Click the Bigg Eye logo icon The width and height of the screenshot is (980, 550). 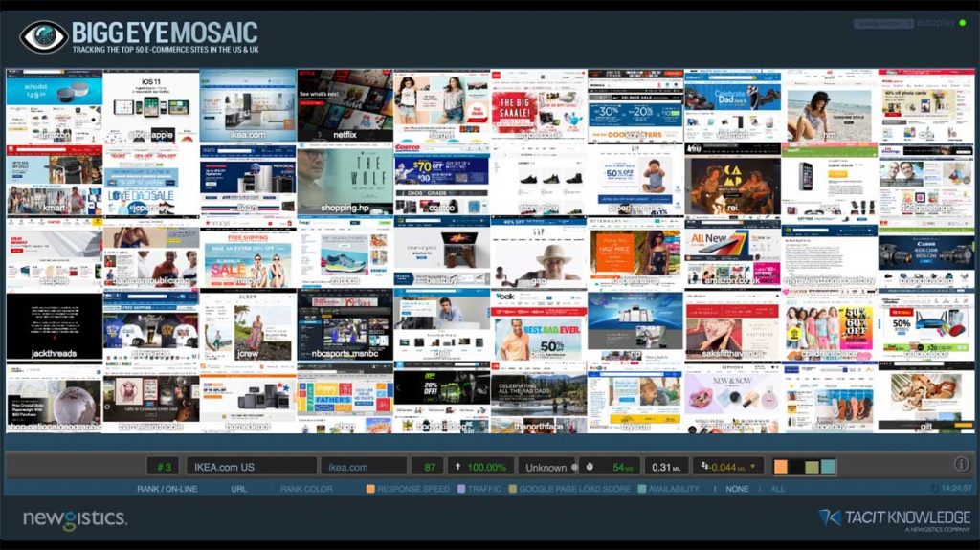(x=44, y=36)
